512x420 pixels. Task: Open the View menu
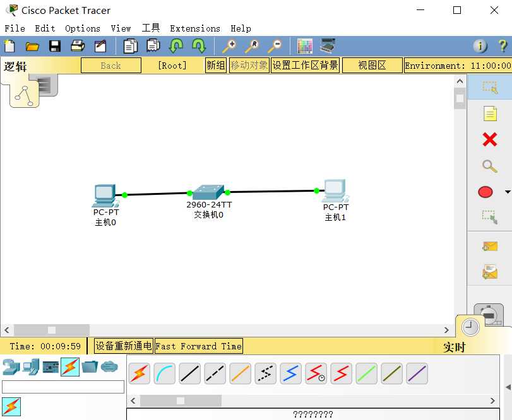click(x=121, y=28)
